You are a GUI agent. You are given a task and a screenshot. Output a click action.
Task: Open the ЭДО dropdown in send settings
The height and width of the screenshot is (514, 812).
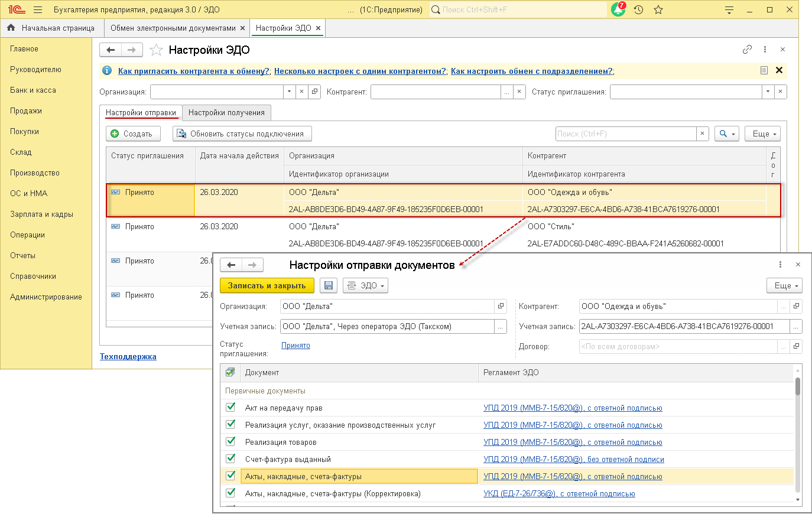pyautogui.click(x=365, y=285)
